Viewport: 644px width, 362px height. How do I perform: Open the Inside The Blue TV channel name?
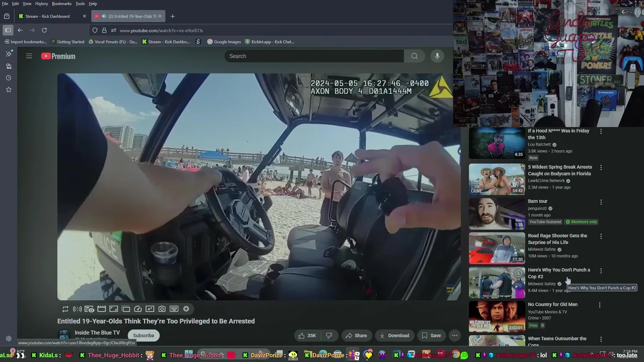point(97,333)
